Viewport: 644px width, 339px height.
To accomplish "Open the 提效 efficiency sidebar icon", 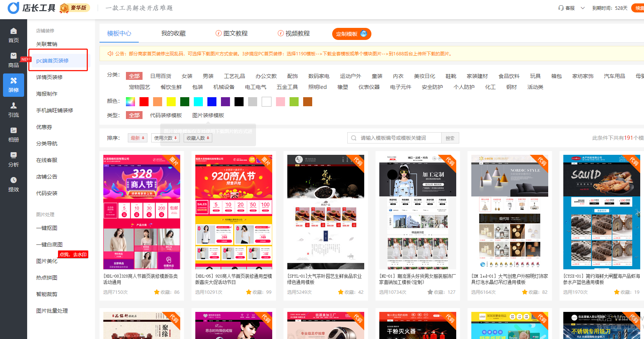I will point(14,184).
